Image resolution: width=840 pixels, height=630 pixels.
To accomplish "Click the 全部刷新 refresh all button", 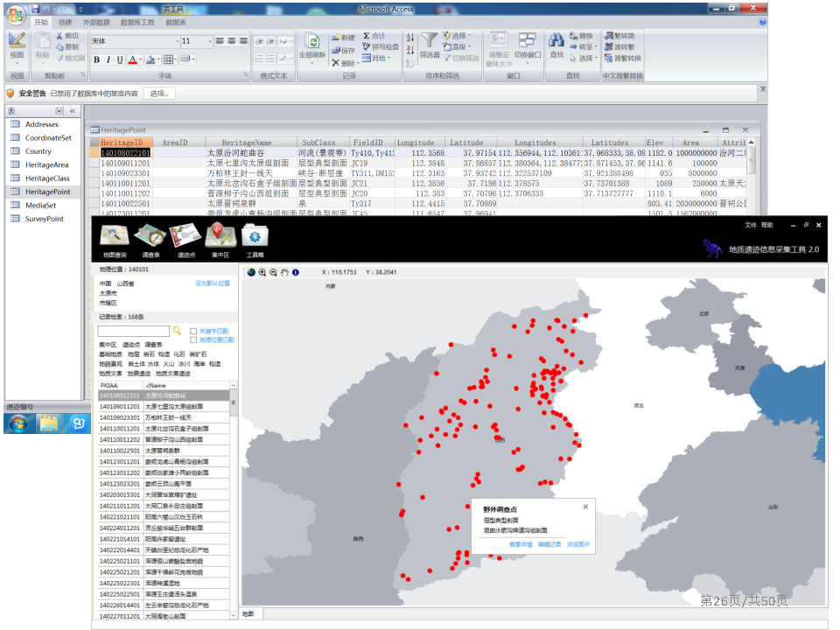I will pos(312,47).
